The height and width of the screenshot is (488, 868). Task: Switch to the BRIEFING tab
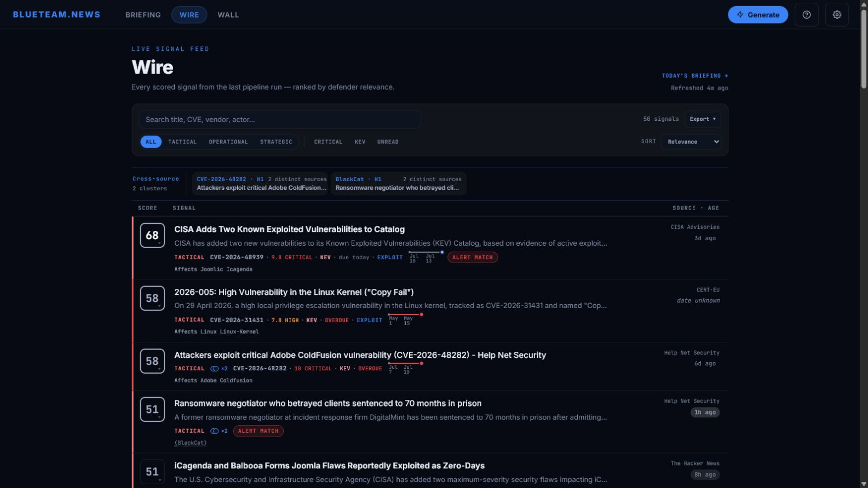pyautogui.click(x=143, y=15)
